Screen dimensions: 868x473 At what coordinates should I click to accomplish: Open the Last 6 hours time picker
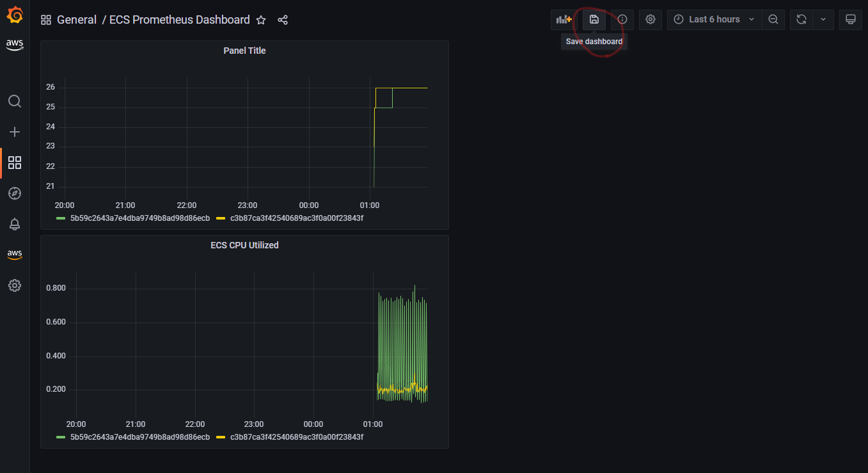pyautogui.click(x=714, y=19)
